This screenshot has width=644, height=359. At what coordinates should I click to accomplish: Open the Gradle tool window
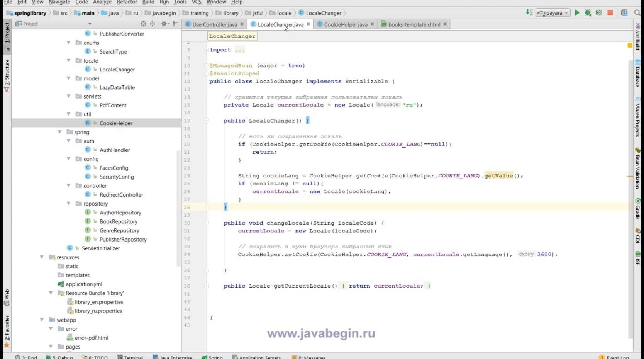coord(638,209)
